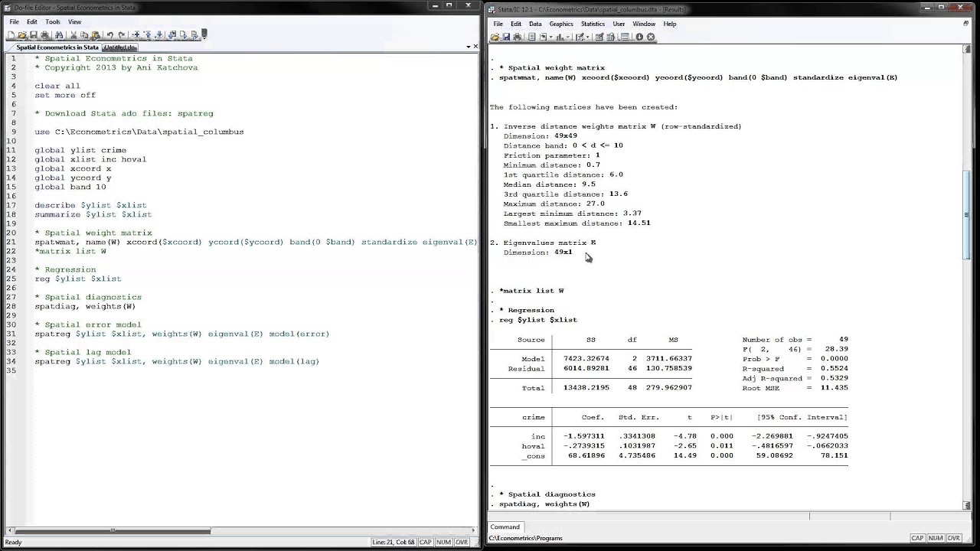Open the Graphics menu in Stata

click(561, 24)
